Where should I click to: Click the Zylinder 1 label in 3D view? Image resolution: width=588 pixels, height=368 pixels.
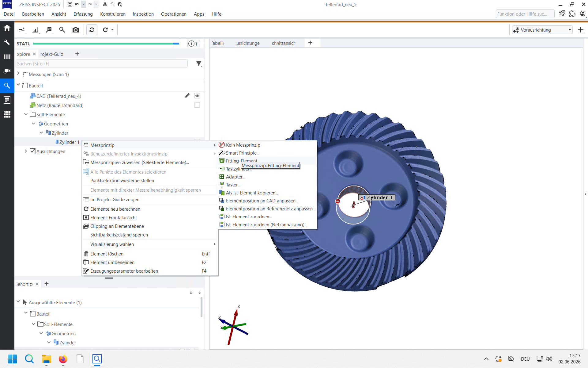pyautogui.click(x=376, y=197)
